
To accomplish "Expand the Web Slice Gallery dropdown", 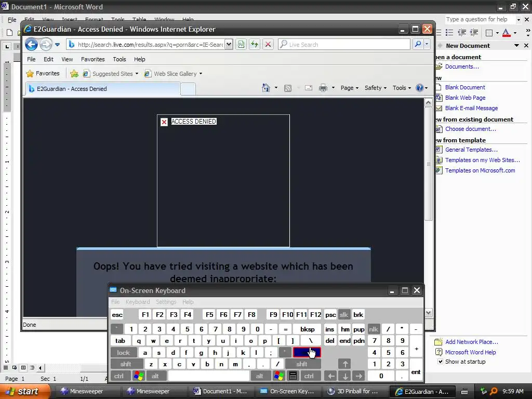I will [201, 74].
